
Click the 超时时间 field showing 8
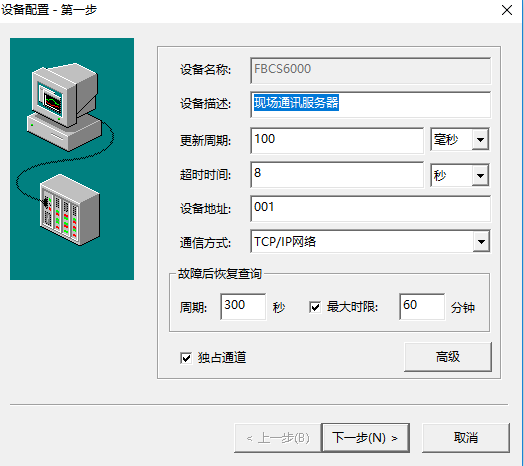337,175
